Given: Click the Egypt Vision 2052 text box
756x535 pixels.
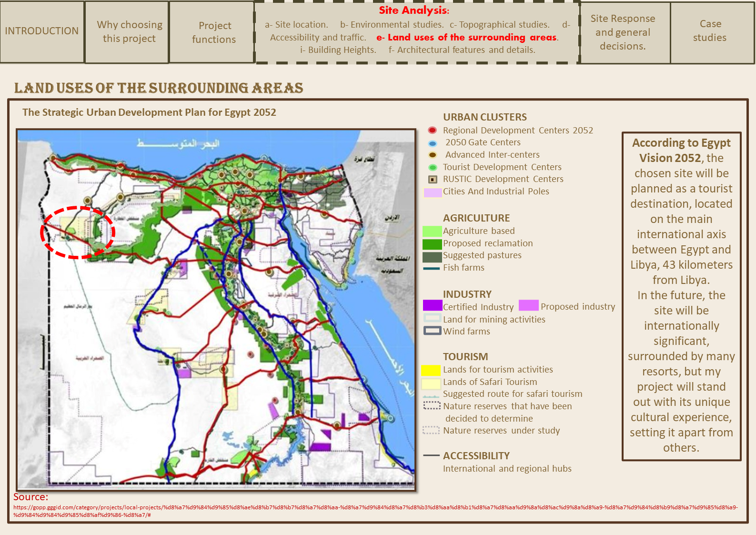Looking at the screenshot, I should [x=681, y=295].
